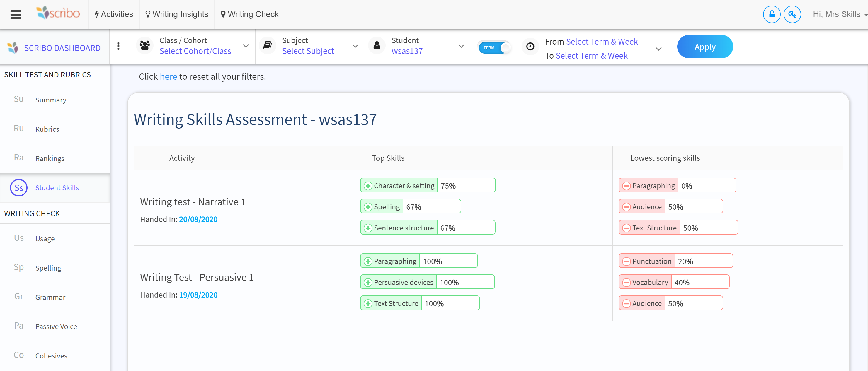Viewport: 868px width, 371px height.
Task: Click the clock icon for term range
Action: point(530,47)
